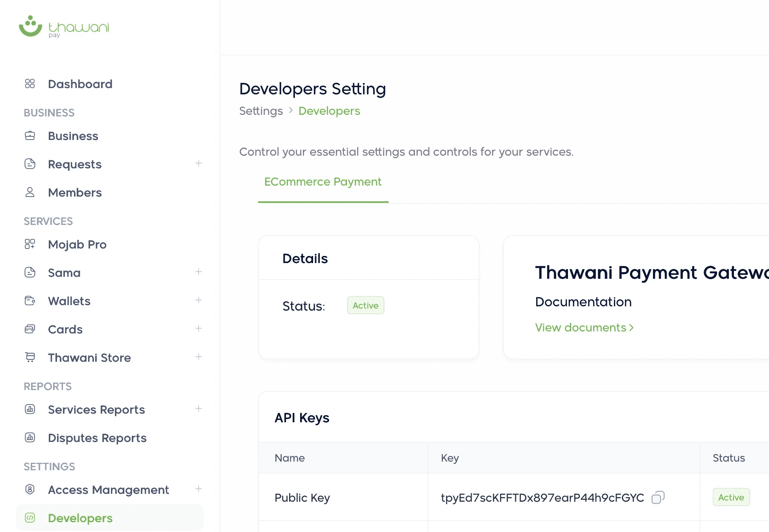Click the key tpyEd7scKFFTDx897earP44h9cFGYC
769x532 pixels.
coord(542,497)
